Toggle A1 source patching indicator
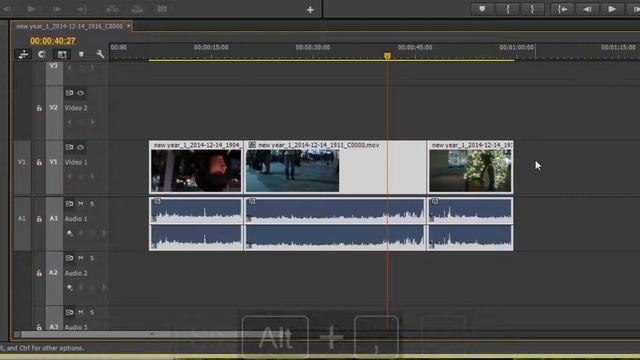Image resolution: width=640 pixels, height=360 pixels. click(x=22, y=219)
